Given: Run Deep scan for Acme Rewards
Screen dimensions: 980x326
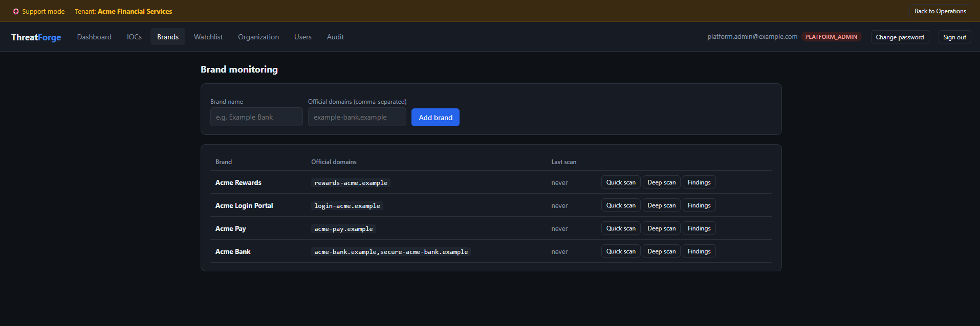Looking at the screenshot, I should pyautogui.click(x=661, y=182).
